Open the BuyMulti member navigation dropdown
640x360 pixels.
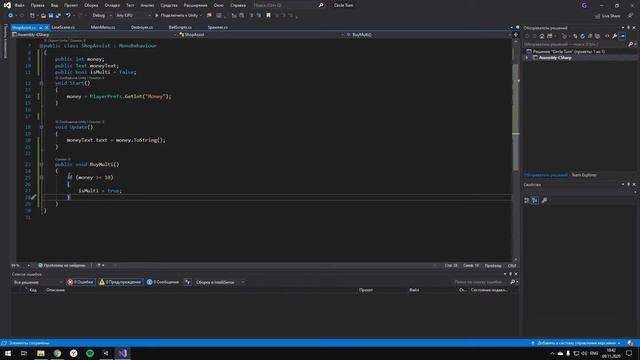(429, 35)
